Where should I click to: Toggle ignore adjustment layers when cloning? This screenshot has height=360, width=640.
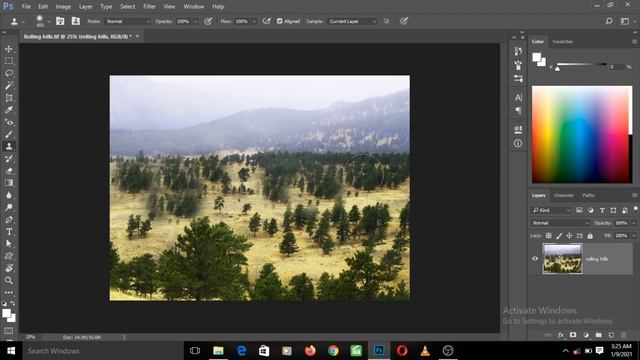point(386,21)
